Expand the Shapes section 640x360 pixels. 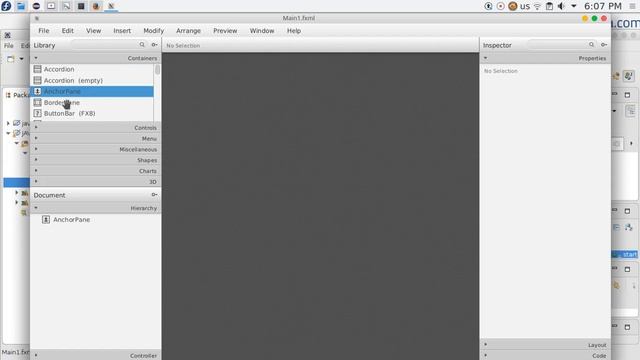pyautogui.click(x=96, y=160)
